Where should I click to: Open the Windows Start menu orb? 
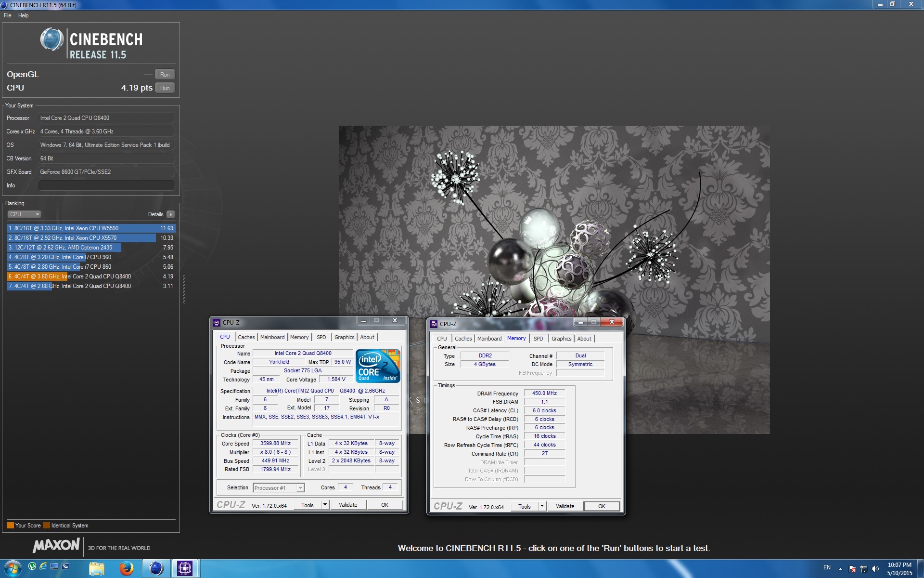tap(13, 568)
